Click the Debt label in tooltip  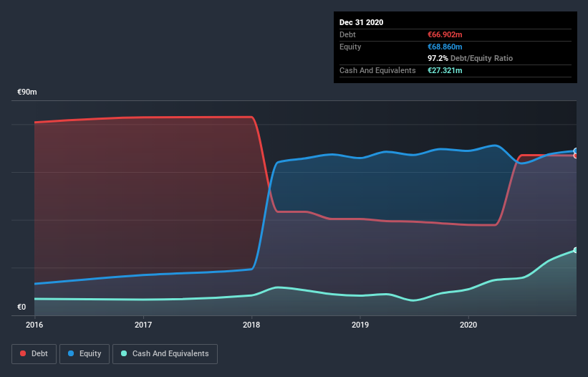pyautogui.click(x=347, y=34)
